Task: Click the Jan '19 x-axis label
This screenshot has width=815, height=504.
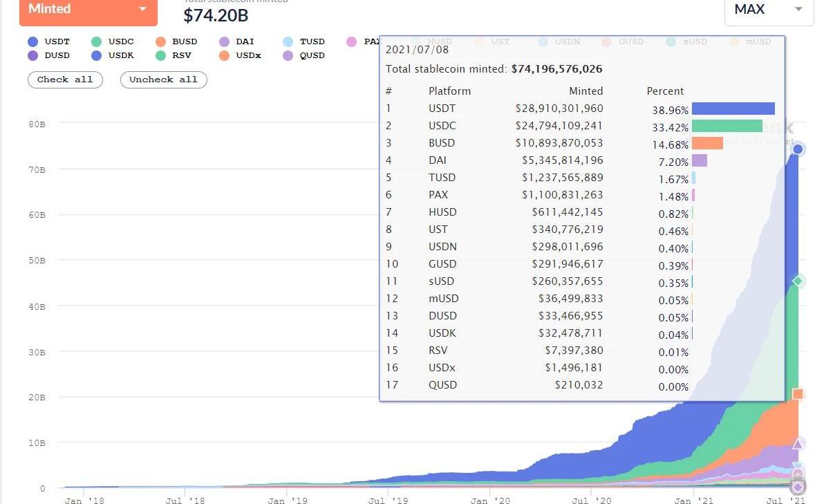Action: click(288, 501)
